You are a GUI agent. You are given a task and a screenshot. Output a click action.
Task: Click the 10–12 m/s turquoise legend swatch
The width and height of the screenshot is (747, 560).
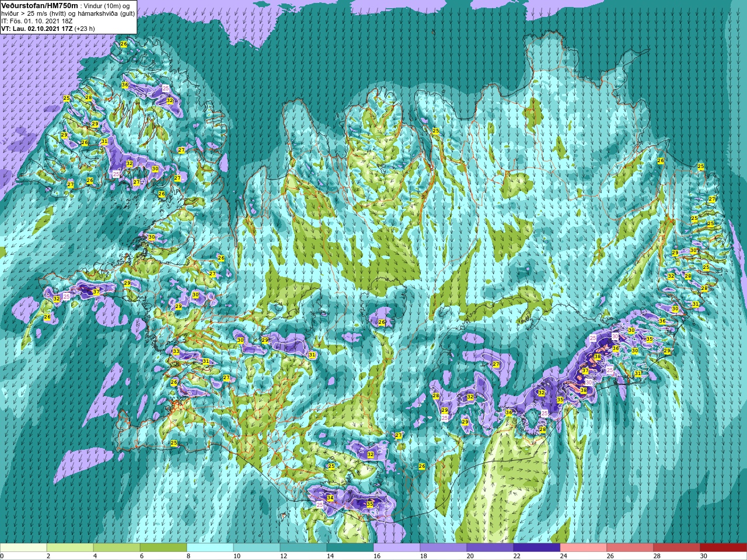click(257, 548)
